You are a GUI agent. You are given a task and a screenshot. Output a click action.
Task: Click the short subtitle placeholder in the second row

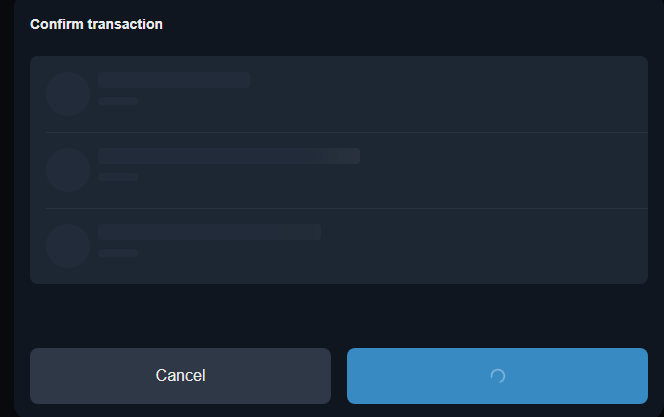click(x=118, y=177)
